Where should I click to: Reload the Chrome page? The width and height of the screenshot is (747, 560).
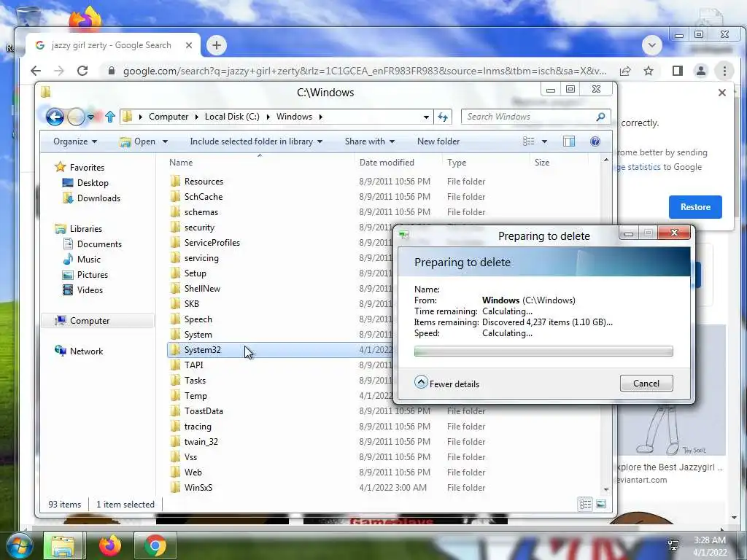82,71
